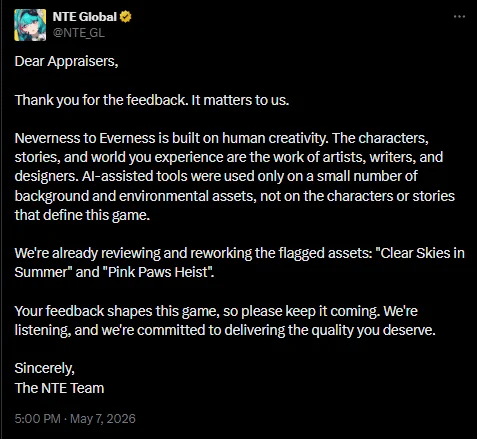
Task: Click the "Dear Appraisers," greeting line
Action: pyautogui.click(x=66, y=62)
